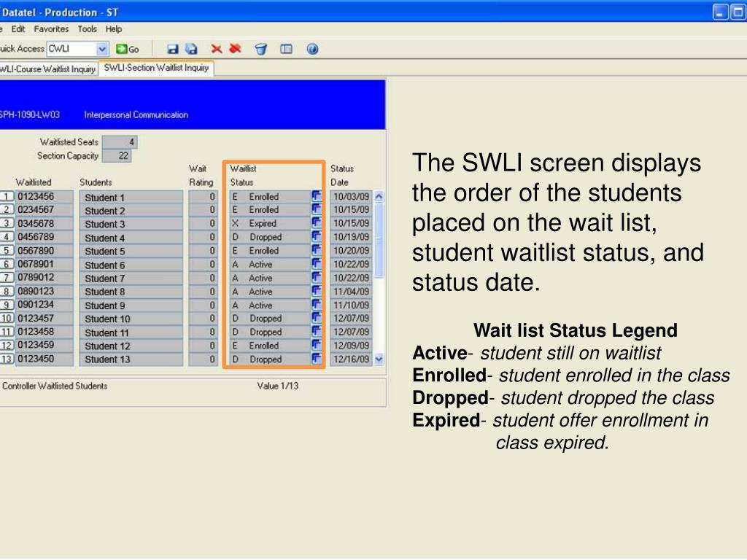Click row number 7 button
This screenshot has height=560, width=747.
pyautogui.click(x=7, y=278)
